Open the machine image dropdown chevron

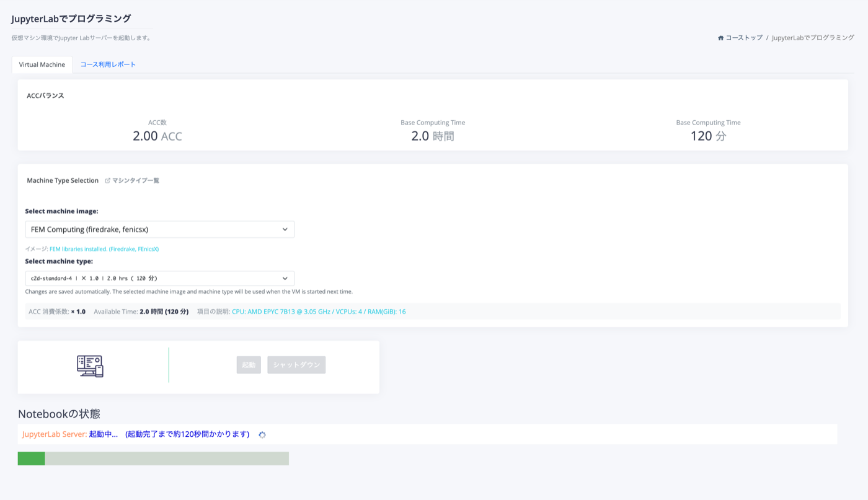285,229
